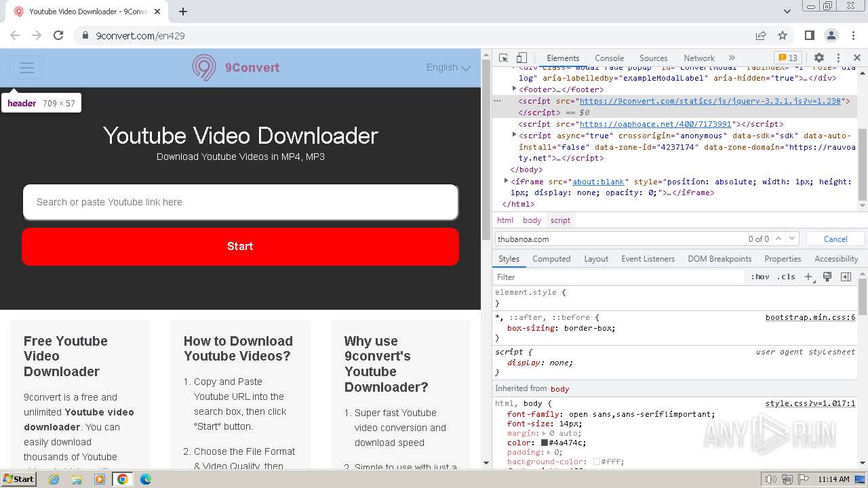Switch to the Layout pane tab

pos(596,259)
